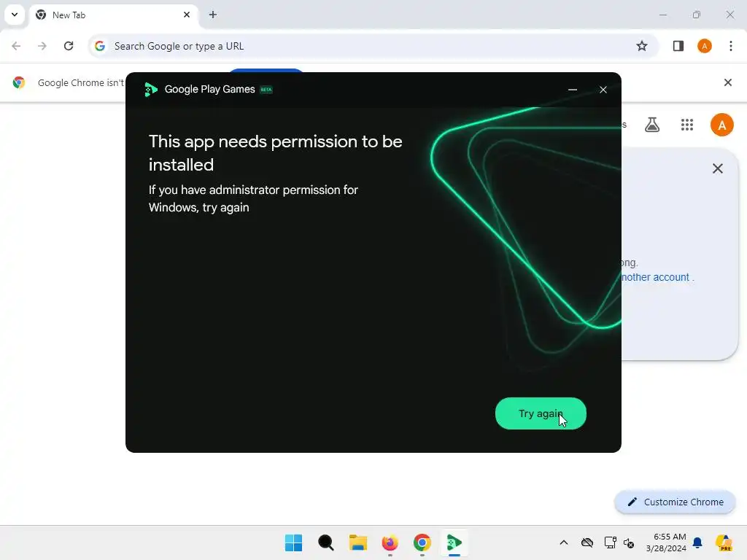Close the Google account sign-in card
This screenshot has height=560, width=747.
(x=718, y=168)
